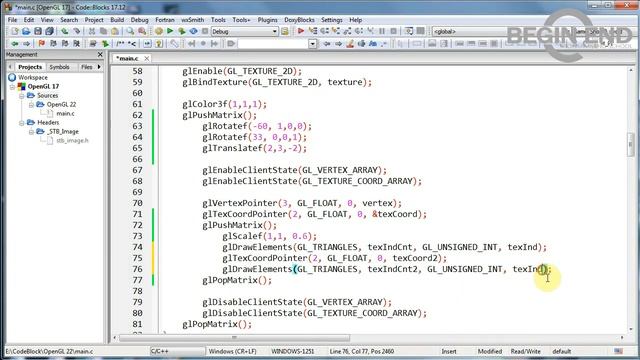Select the Workspace tree root
The image size is (640, 360).
[33, 78]
